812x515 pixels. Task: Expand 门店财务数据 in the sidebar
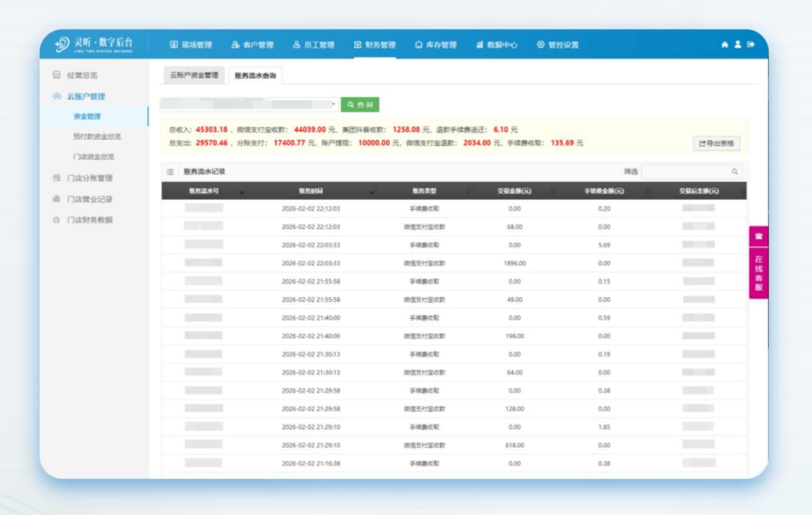coord(89,220)
